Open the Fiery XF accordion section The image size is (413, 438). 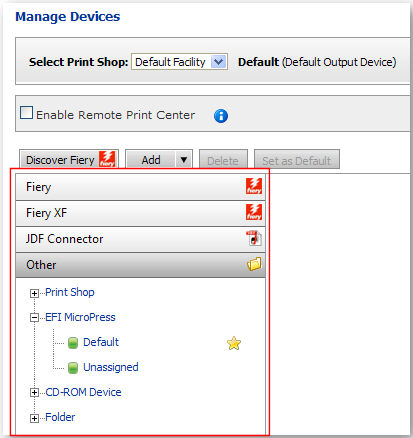coord(140,213)
